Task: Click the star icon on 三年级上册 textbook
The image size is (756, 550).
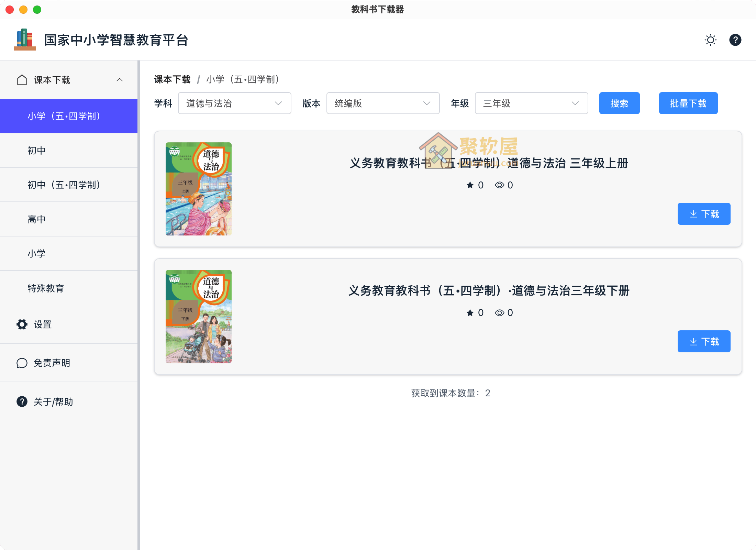Action: (470, 185)
